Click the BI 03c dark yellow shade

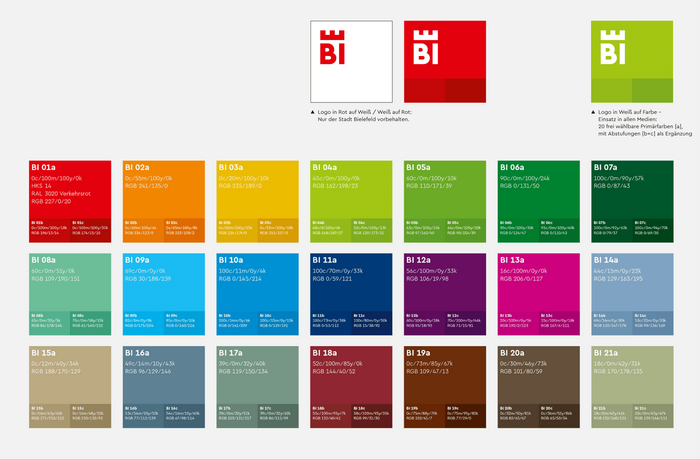pos(278,230)
